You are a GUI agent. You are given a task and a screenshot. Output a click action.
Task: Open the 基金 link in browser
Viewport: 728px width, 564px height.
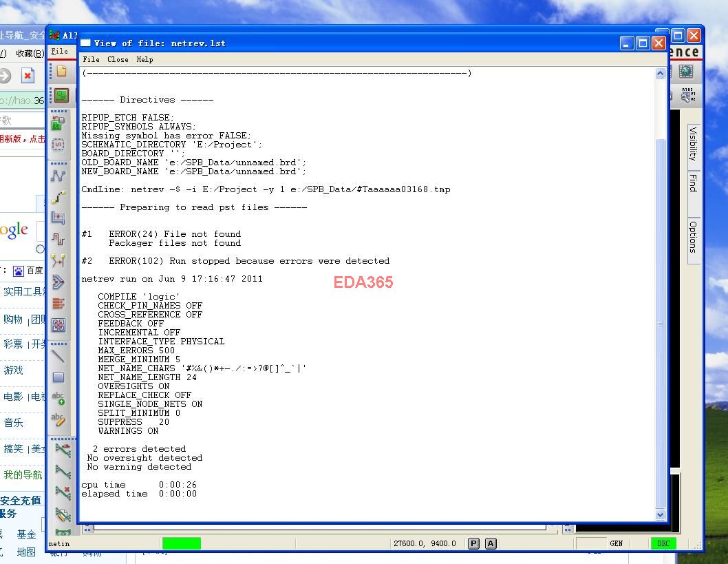(x=26, y=534)
